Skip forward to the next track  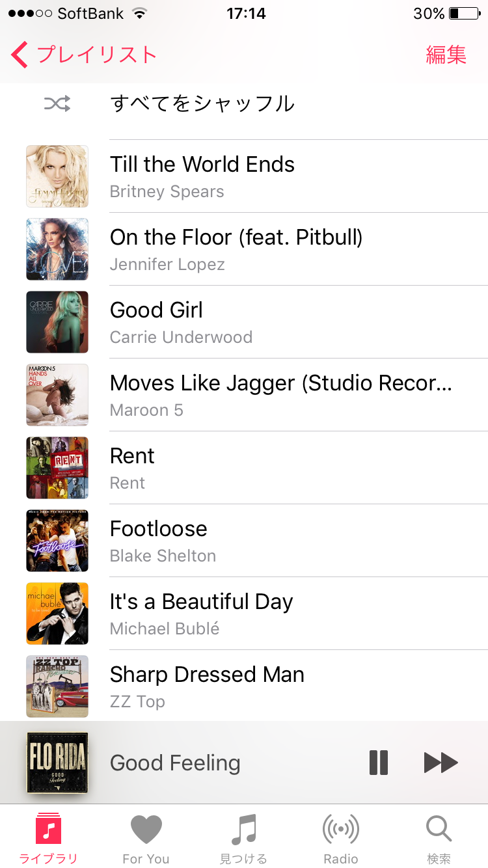441,763
